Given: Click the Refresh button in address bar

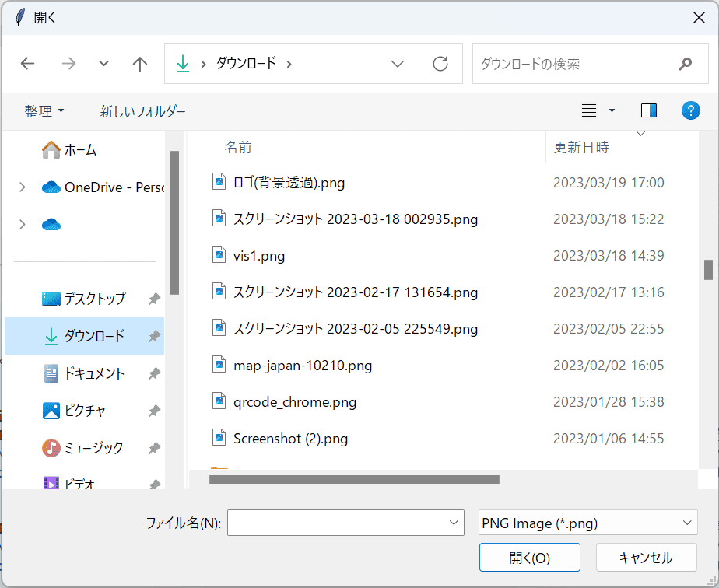Looking at the screenshot, I should (x=440, y=64).
